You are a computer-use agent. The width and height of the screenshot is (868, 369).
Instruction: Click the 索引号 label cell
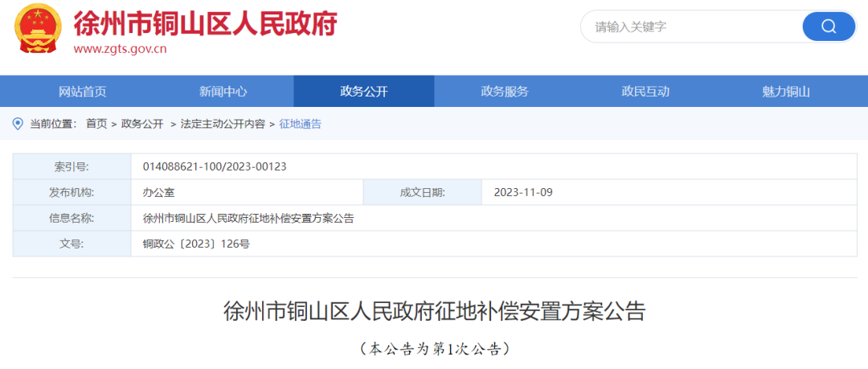pos(72,166)
